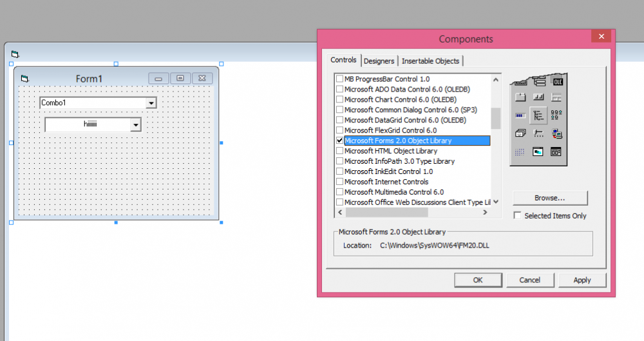Check Microsoft Multimedia Control 6.0
The width and height of the screenshot is (644, 341).
(x=339, y=191)
